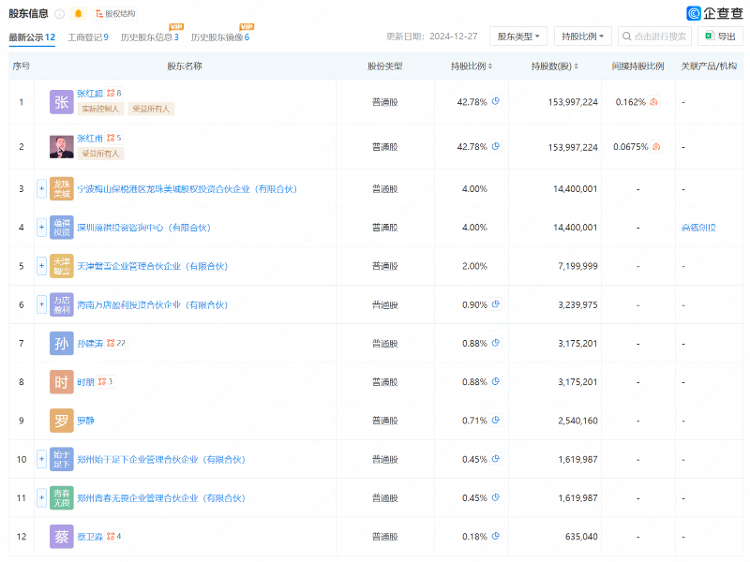Sort by the 持股比例 column header
Image resolution: width=750 pixels, height=562 pixels.
coord(471,66)
